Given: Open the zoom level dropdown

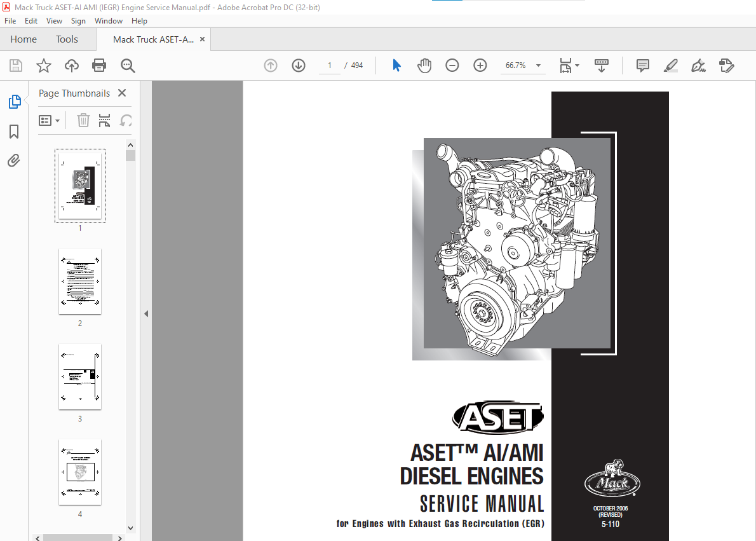Looking at the screenshot, I should (x=539, y=65).
